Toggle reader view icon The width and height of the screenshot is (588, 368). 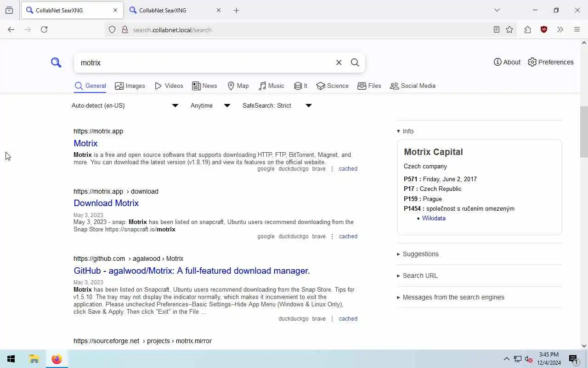[497, 30]
